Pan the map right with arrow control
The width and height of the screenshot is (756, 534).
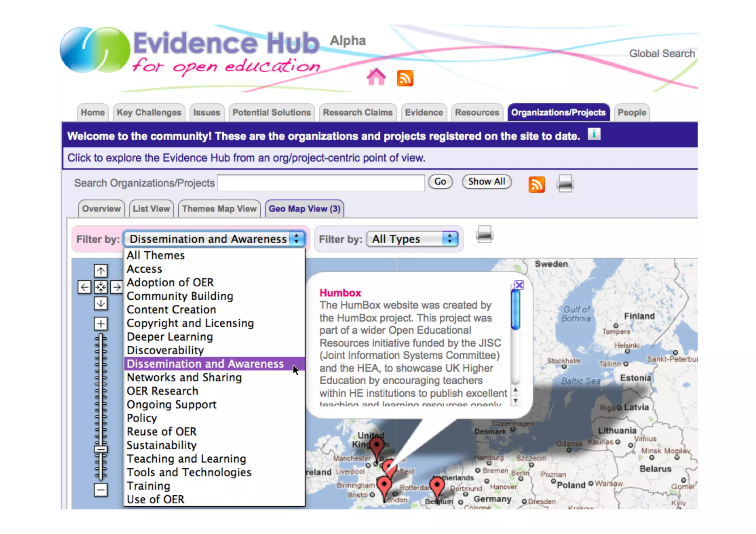click(x=116, y=287)
